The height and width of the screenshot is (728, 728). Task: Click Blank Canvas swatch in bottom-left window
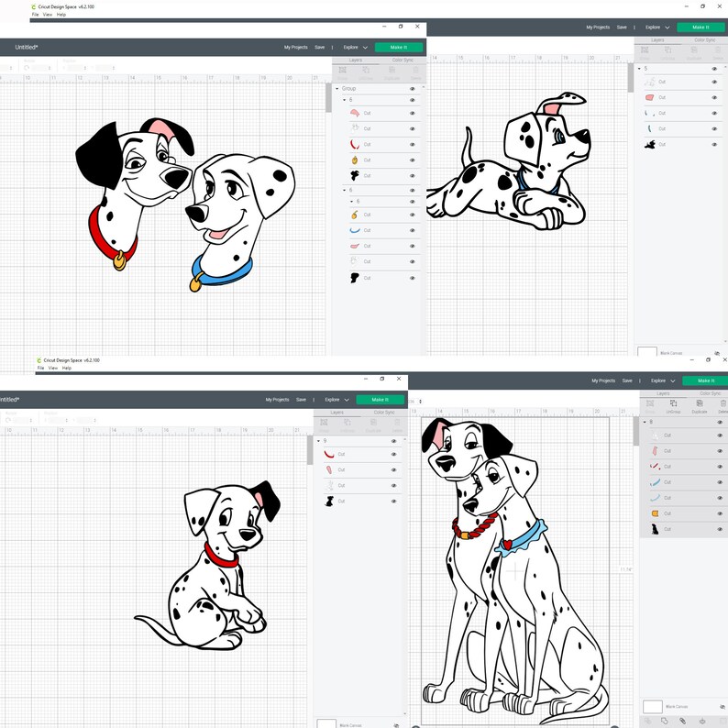coord(325,723)
